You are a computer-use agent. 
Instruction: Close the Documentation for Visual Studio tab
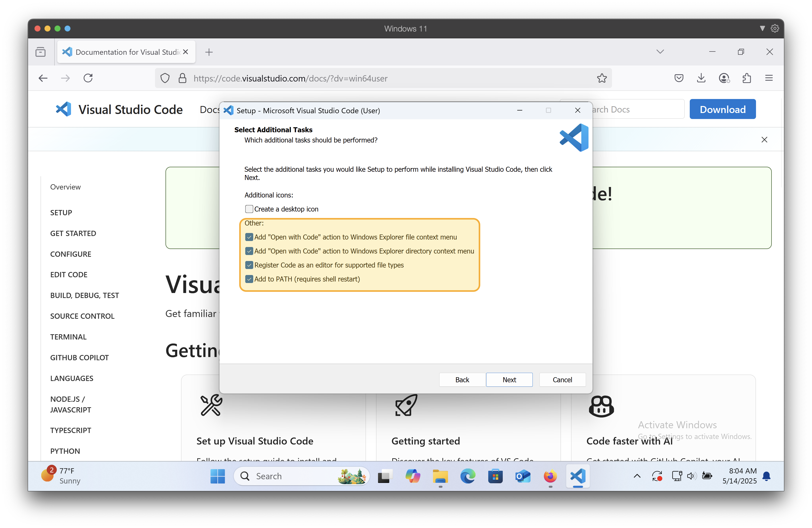coord(185,52)
